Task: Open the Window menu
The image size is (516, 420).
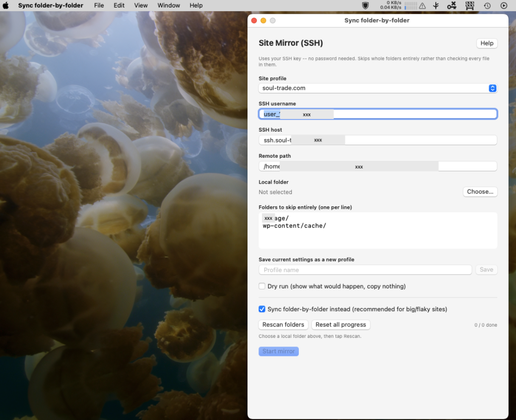Action: (x=168, y=6)
